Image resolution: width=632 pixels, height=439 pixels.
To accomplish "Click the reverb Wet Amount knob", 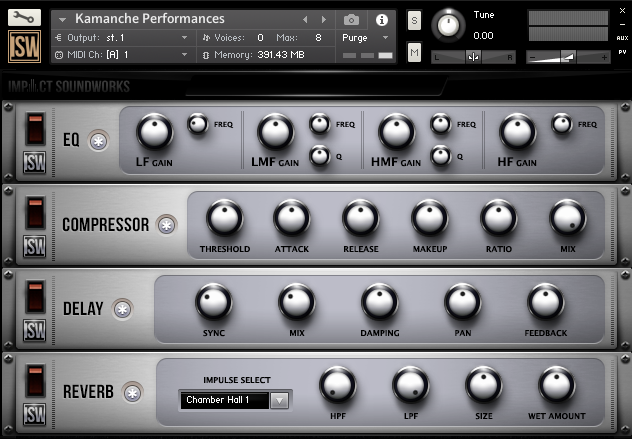I will (557, 385).
